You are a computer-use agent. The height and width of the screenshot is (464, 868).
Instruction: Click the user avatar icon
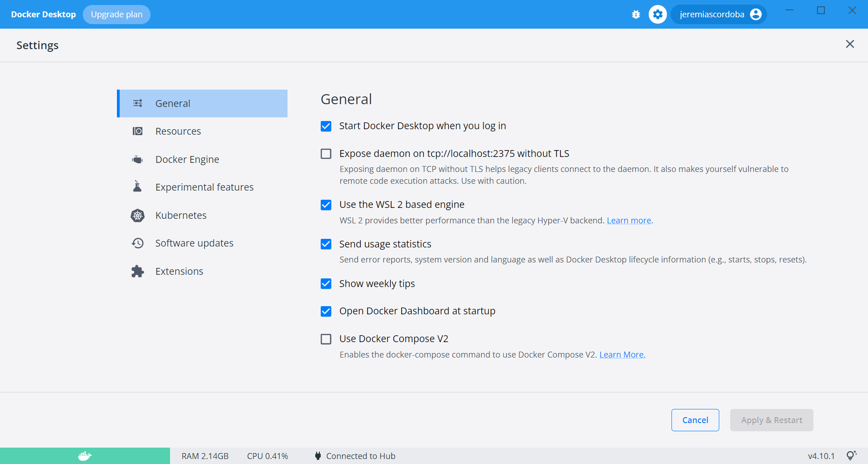click(756, 15)
